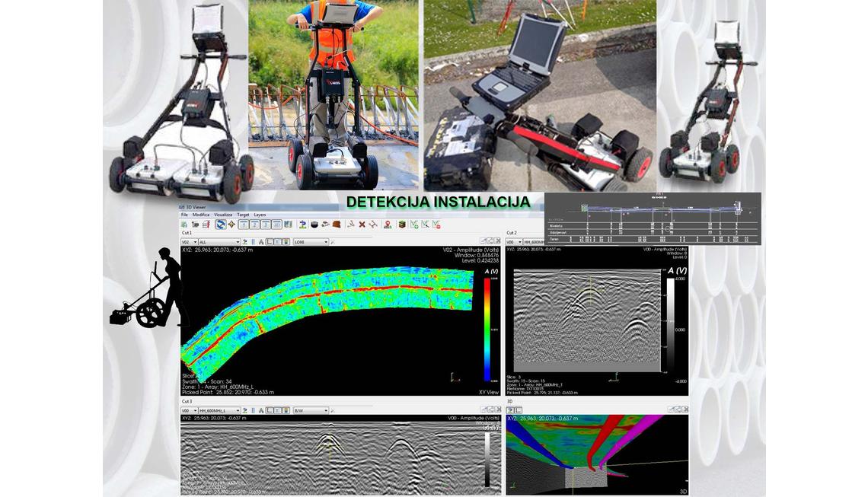Screen dimensions: 868x497
Task: Click the gold compass star icon
Action: point(231,225)
